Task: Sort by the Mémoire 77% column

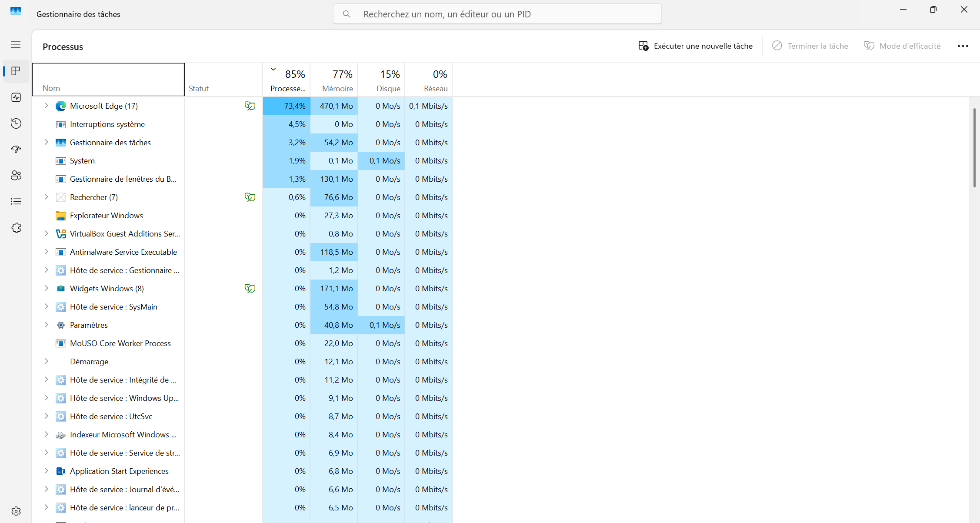Action: click(334, 80)
